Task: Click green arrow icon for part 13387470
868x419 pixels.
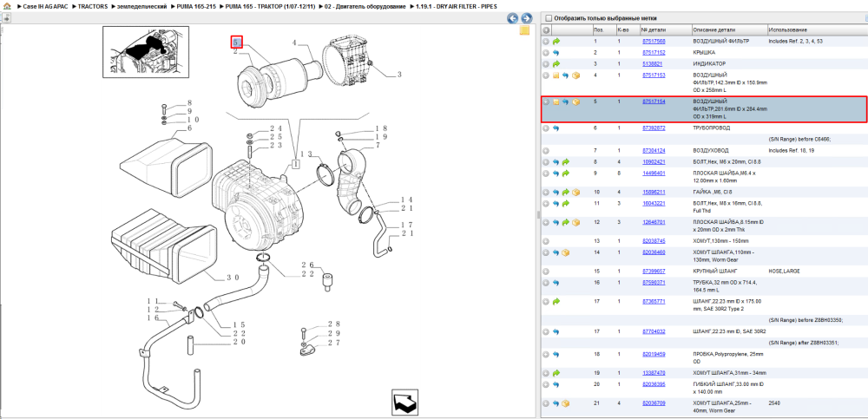Action: [557, 373]
